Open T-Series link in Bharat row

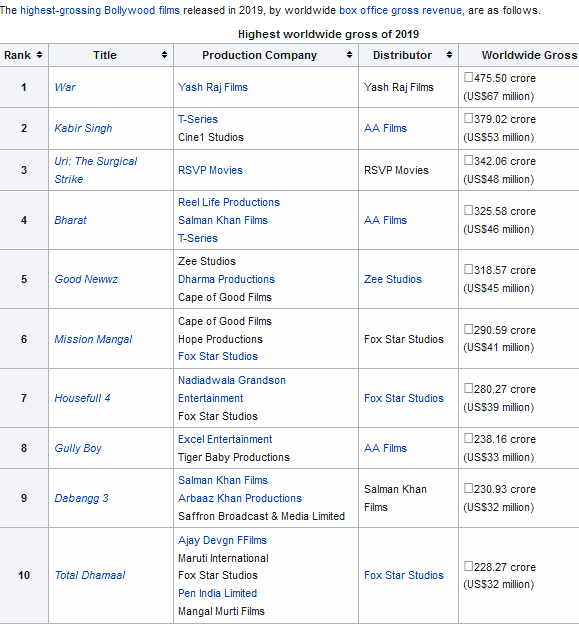pos(198,238)
